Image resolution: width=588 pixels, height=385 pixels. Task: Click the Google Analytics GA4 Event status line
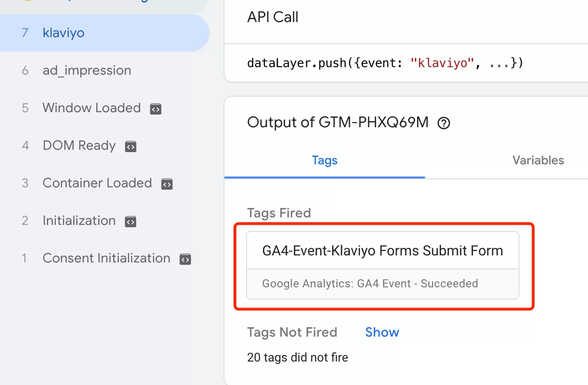(370, 284)
